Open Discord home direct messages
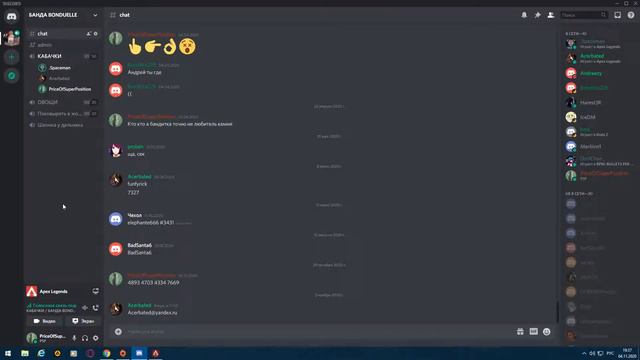640x360 pixels. tap(11, 17)
